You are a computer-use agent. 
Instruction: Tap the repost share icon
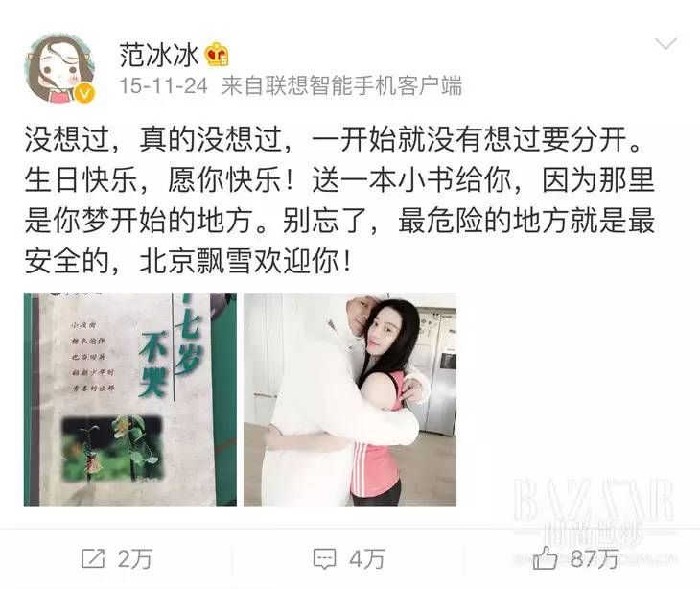(93, 558)
